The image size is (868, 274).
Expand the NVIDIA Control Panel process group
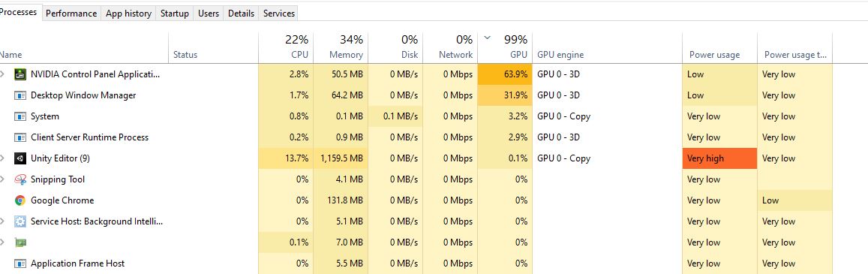2,74
